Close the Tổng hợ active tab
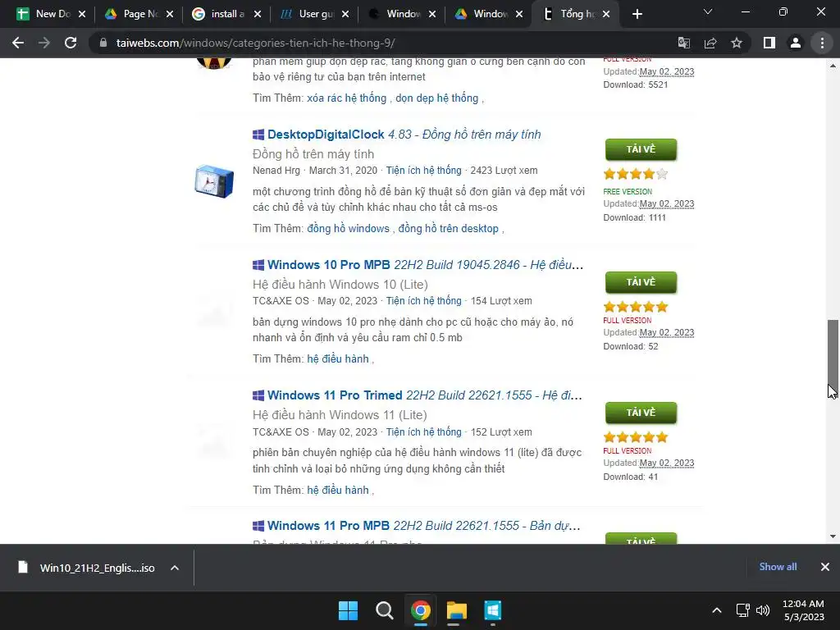The width and height of the screenshot is (840, 630). pos(606,14)
